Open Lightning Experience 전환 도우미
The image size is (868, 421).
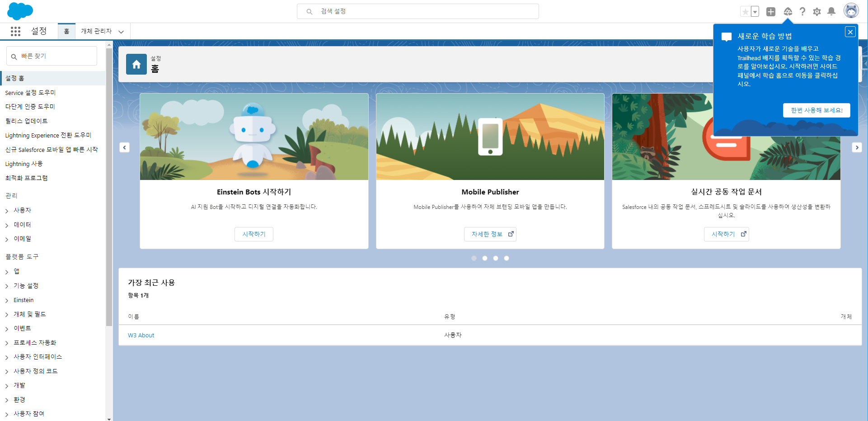[48, 135]
